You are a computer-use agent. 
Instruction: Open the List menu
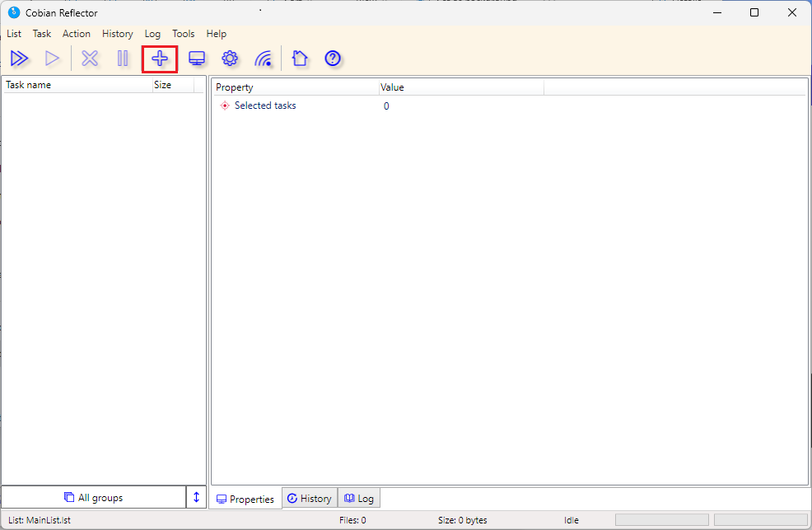coord(14,34)
